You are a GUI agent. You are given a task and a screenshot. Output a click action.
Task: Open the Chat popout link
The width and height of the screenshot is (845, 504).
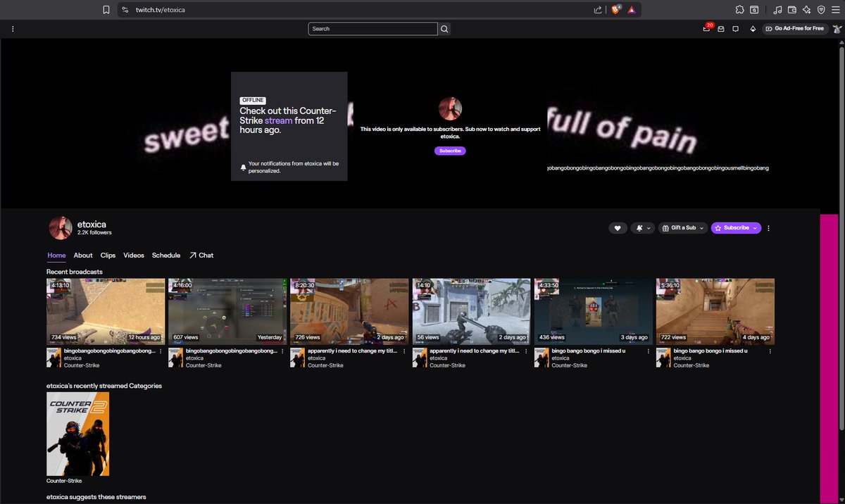(x=201, y=256)
